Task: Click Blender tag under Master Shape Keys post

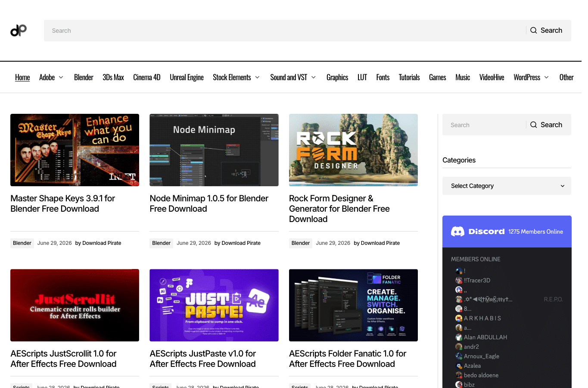Action: coord(22,243)
